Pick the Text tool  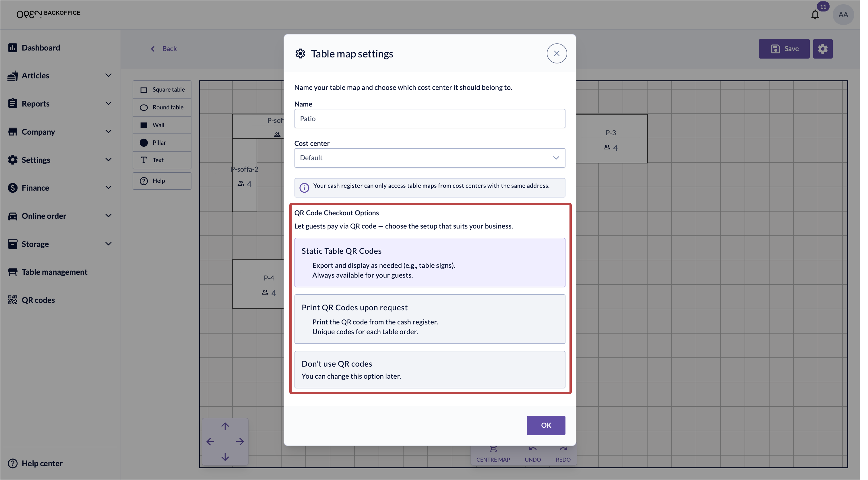click(162, 160)
